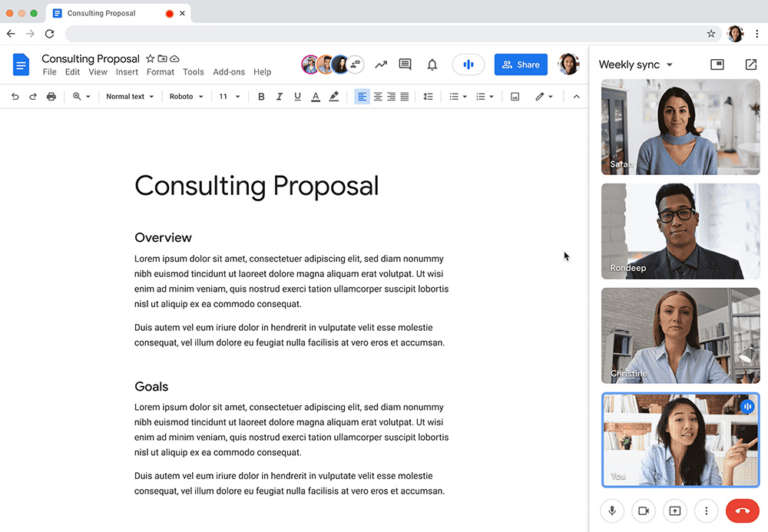Switch Meet to picture-in-picture view
Viewport: 768px width, 532px height.
717,65
